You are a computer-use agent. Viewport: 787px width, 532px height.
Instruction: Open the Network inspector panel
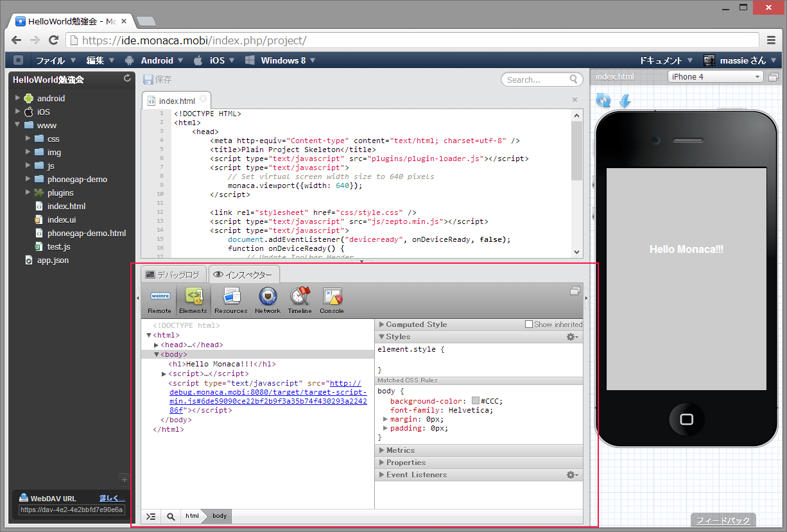(x=268, y=300)
